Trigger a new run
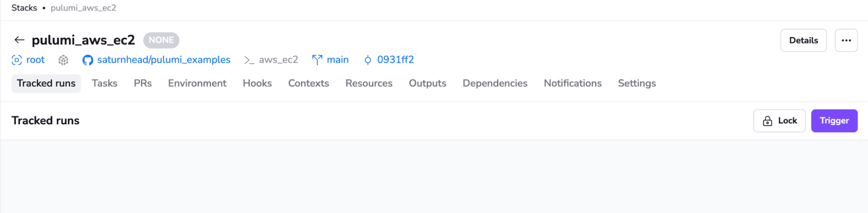Image resolution: width=868 pixels, height=213 pixels. pyautogui.click(x=834, y=121)
